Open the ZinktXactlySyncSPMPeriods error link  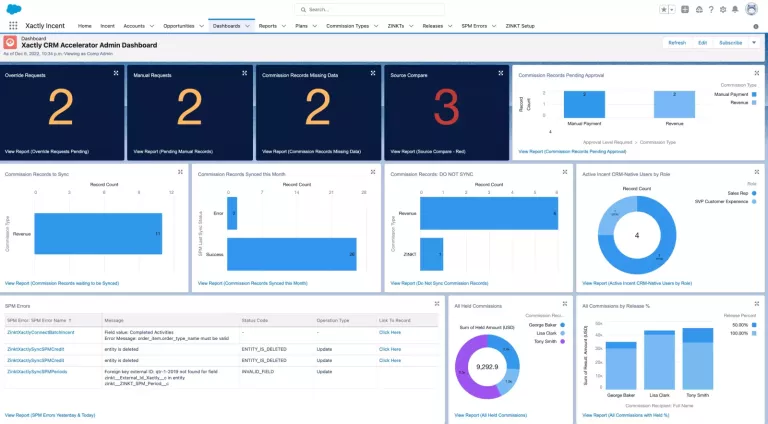pos(37,372)
